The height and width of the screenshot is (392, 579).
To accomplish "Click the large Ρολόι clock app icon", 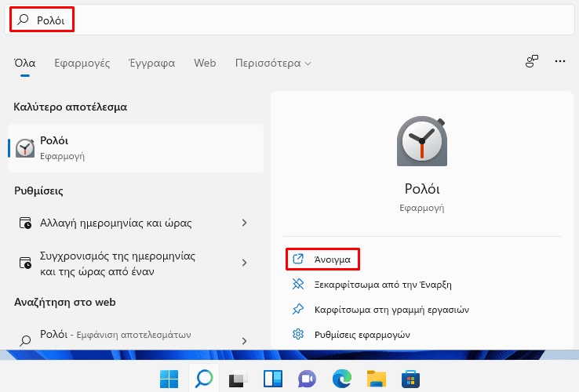I will click(x=422, y=142).
